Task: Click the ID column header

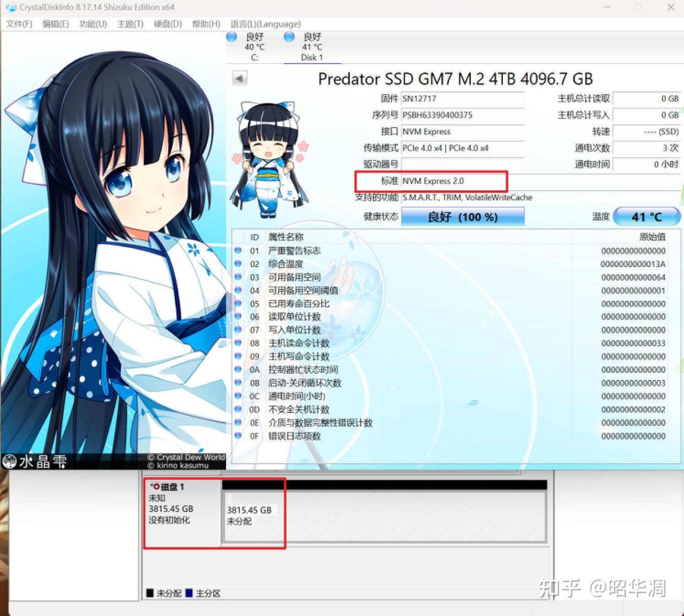Action: pos(254,237)
